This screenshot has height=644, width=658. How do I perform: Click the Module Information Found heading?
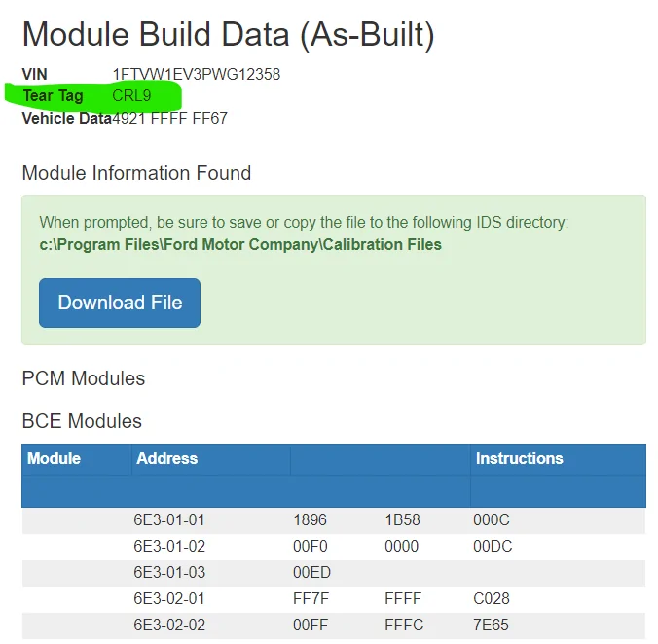click(136, 173)
